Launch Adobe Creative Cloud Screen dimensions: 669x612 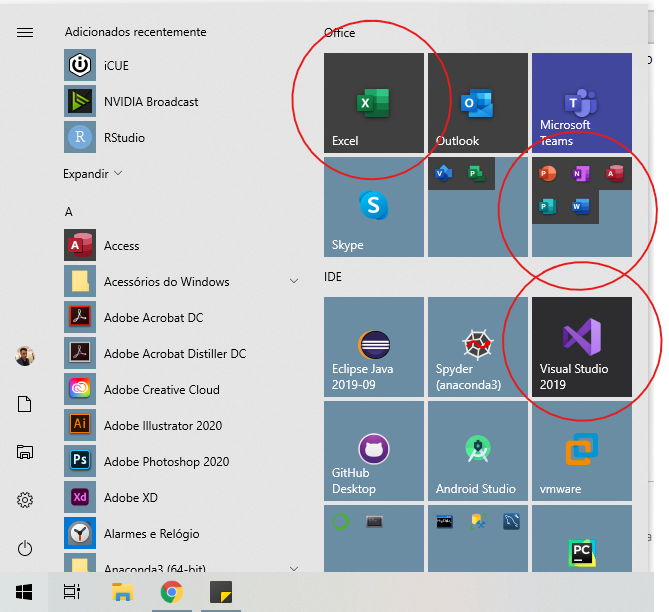click(182, 389)
